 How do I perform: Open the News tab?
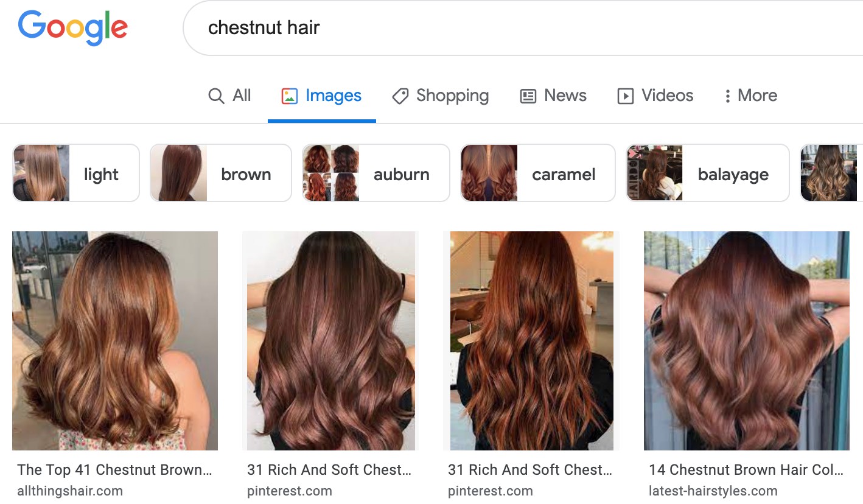[x=553, y=96]
